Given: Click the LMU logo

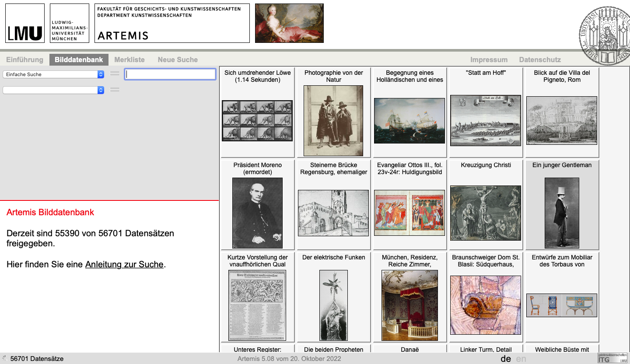Looking at the screenshot, I should tap(25, 23).
